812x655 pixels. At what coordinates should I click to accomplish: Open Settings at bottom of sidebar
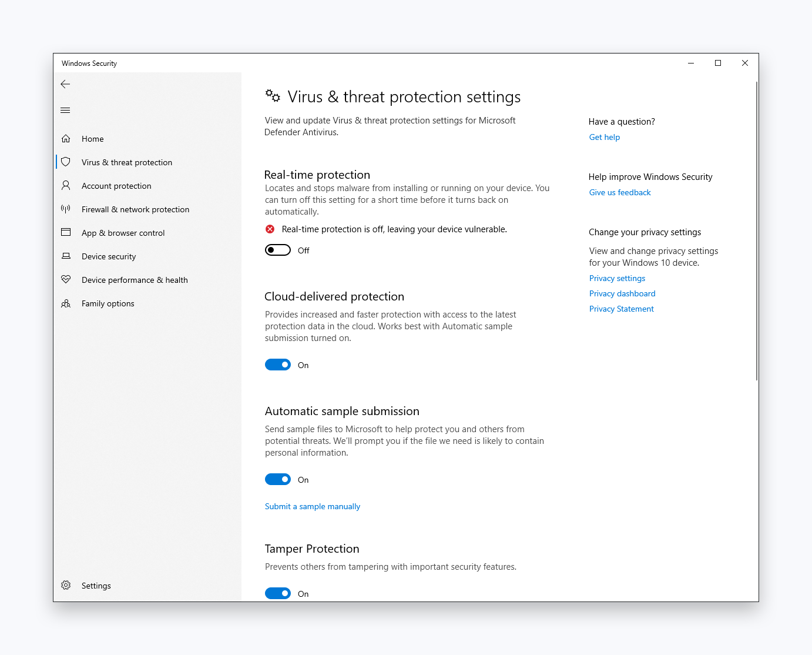click(x=149, y=586)
